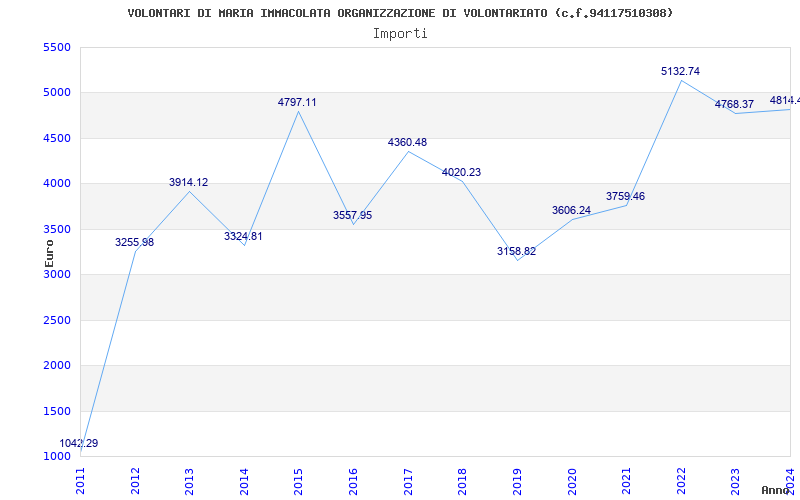Click the 2018 x-axis year label
The width and height of the screenshot is (800, 500).
click(462, 481)
